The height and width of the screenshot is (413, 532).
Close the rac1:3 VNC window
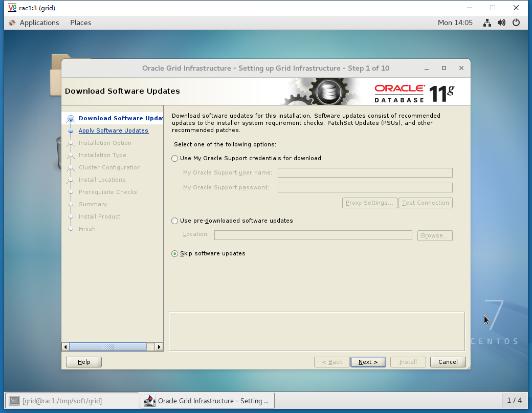516,8
